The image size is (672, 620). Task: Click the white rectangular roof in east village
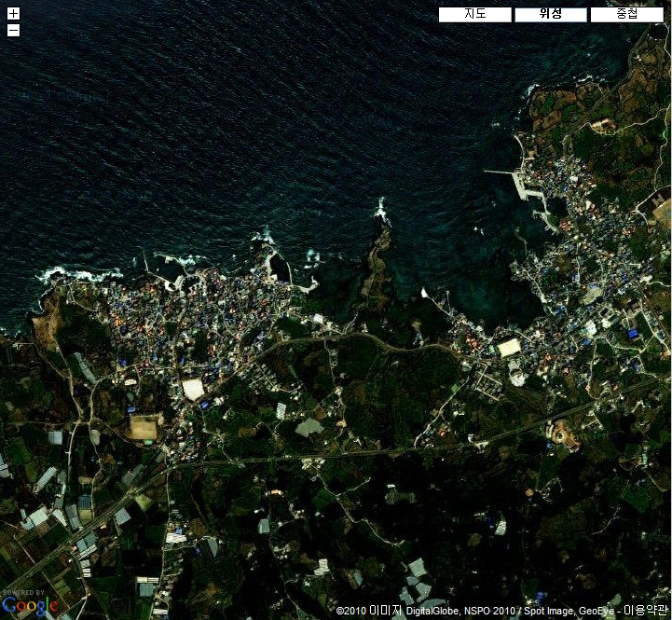509,348
